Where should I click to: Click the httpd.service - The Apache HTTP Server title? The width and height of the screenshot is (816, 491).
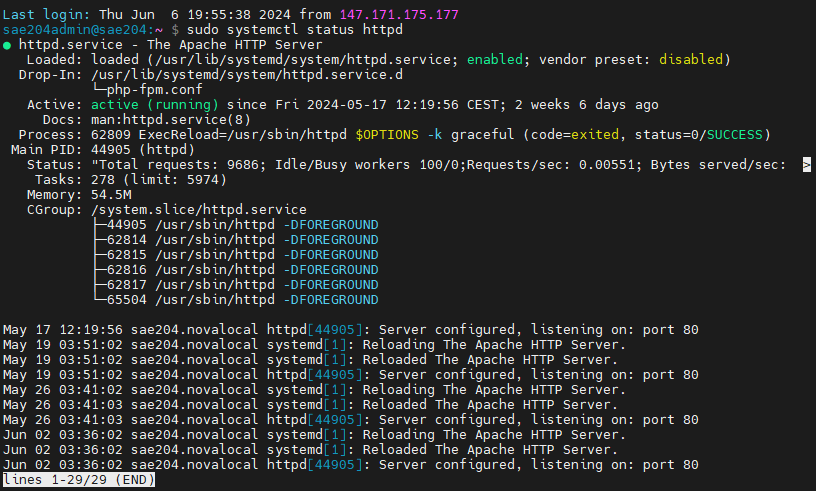pyautogui.click(x=171, y=45)
